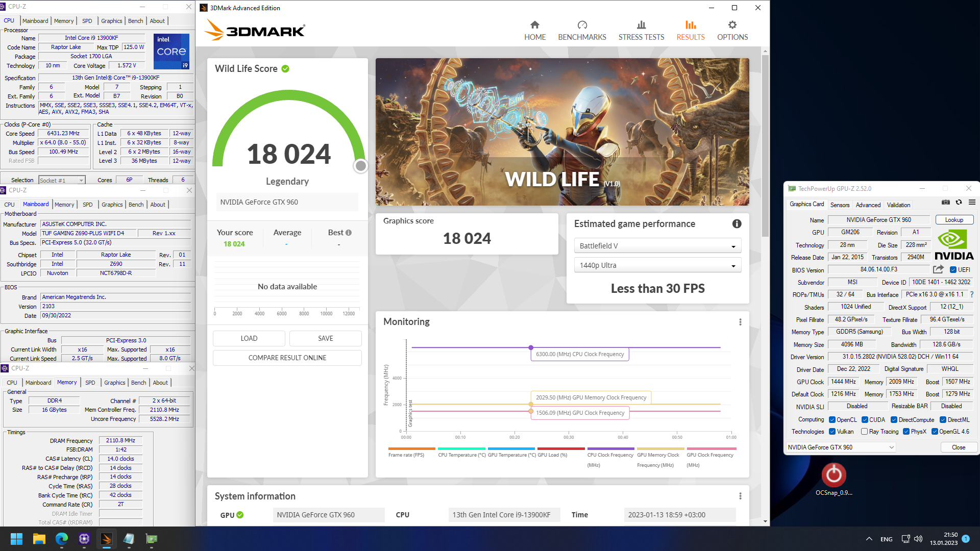This screenshot has height=551, width=980.
Task: Click the LOAD button in 3DMark
Action: tap(249, 338)
